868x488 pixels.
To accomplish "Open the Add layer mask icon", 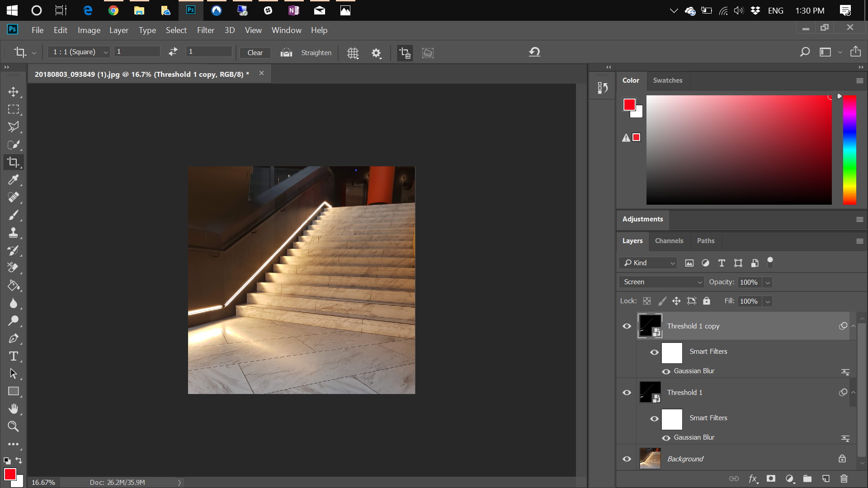I will coord(771,479).
